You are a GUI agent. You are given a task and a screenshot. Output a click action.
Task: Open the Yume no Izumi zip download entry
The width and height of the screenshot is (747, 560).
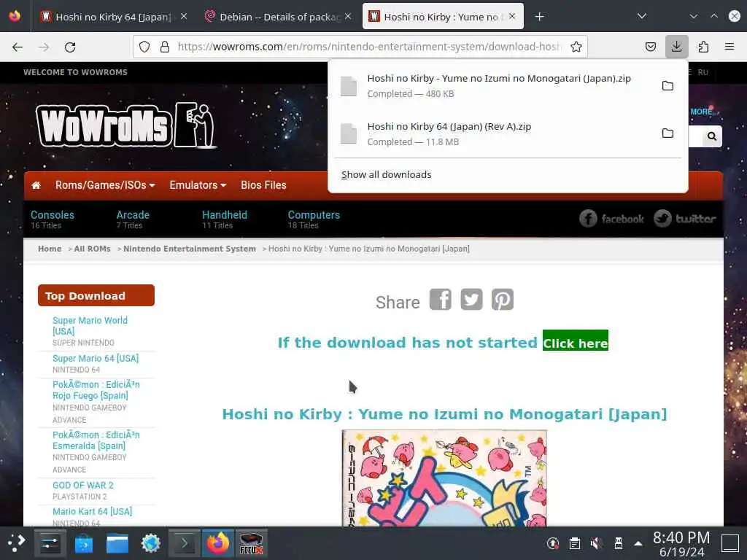[498, 86]
